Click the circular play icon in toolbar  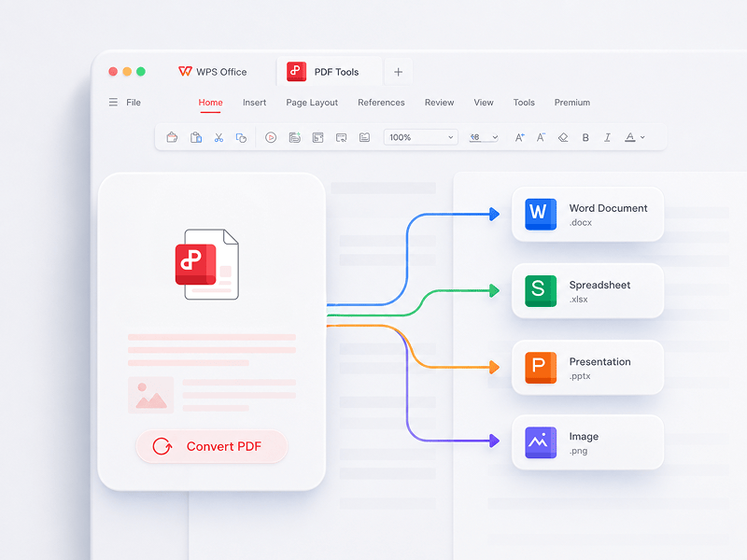271,137
